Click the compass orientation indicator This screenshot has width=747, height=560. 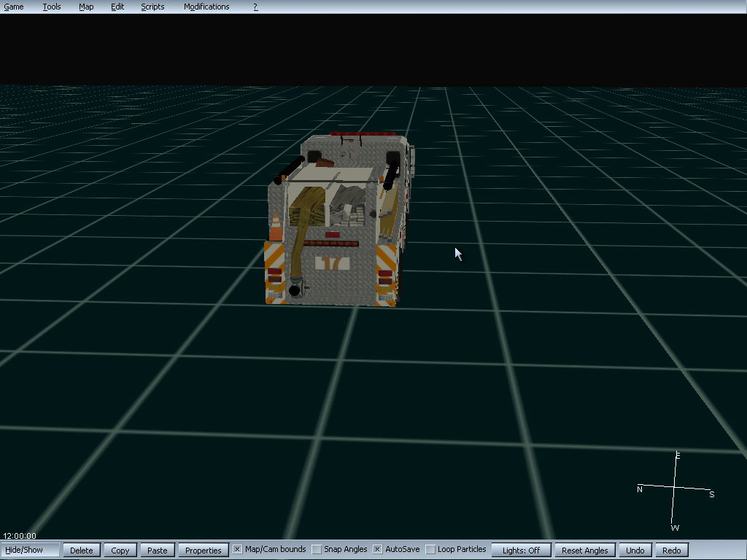676,491
